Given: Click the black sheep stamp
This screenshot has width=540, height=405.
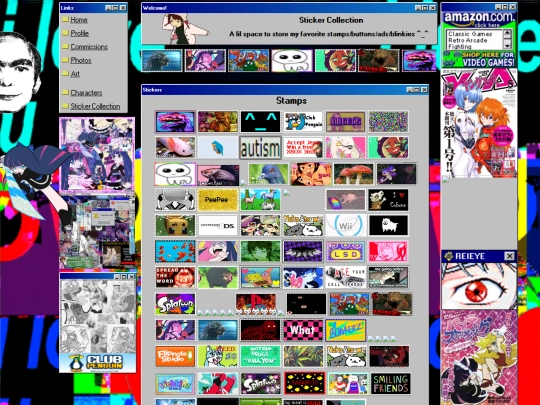Looking at the screenshot, I should [x=218, y=278].
